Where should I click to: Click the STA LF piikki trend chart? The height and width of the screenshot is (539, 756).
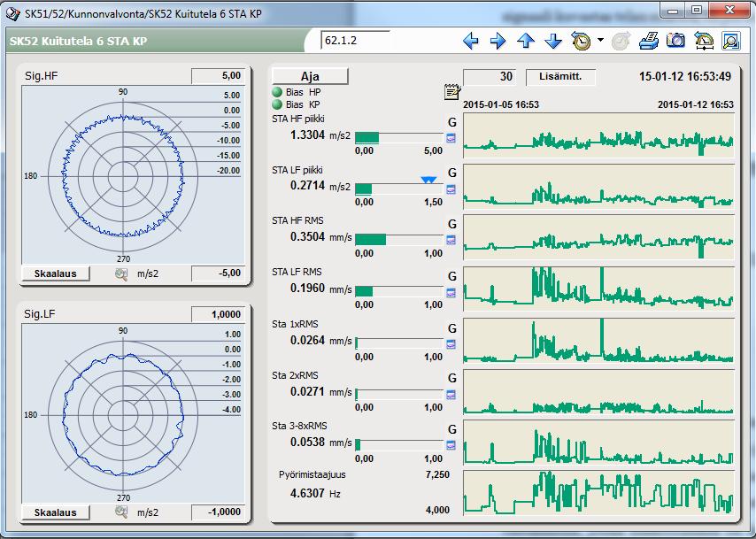point(598,187)
